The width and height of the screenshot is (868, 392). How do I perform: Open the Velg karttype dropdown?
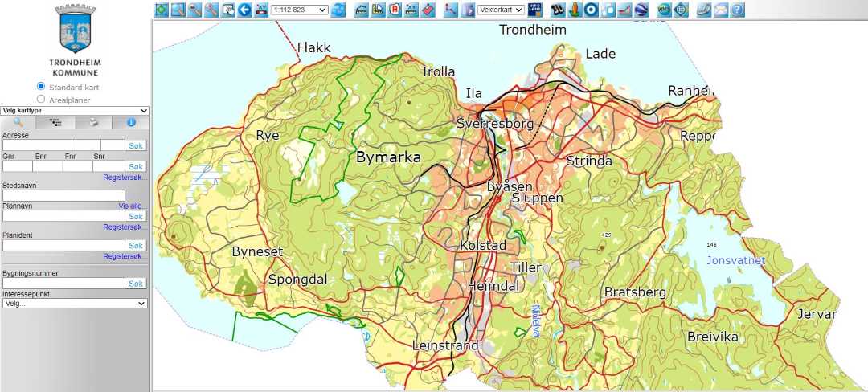(x=76, y=111)
